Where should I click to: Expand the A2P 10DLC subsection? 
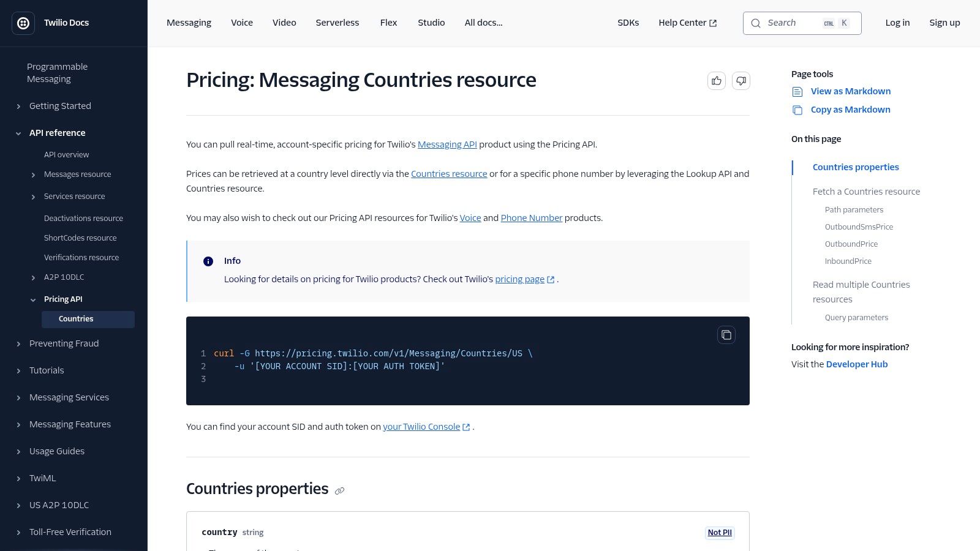tap(33, 278)
